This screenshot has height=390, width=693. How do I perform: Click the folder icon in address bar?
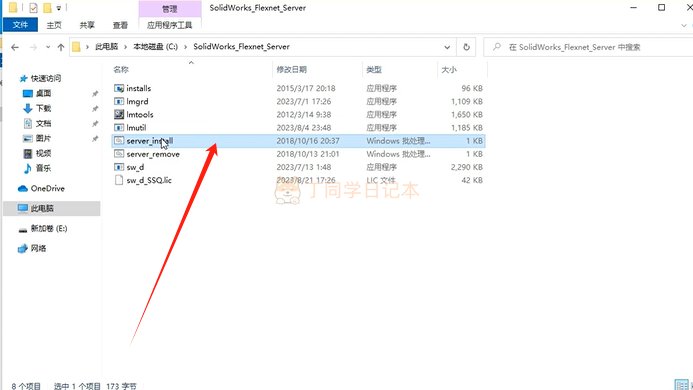coord(76,47)
